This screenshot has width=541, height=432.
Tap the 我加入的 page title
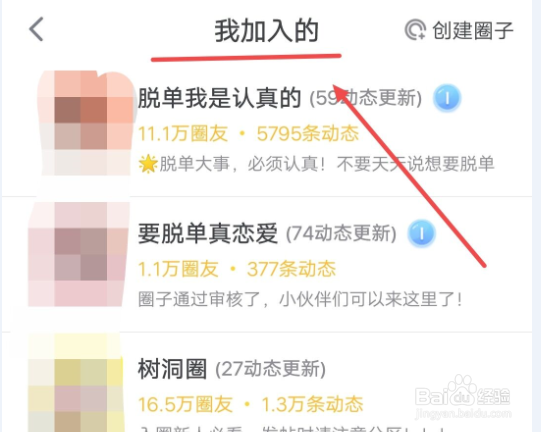[266, 31]
